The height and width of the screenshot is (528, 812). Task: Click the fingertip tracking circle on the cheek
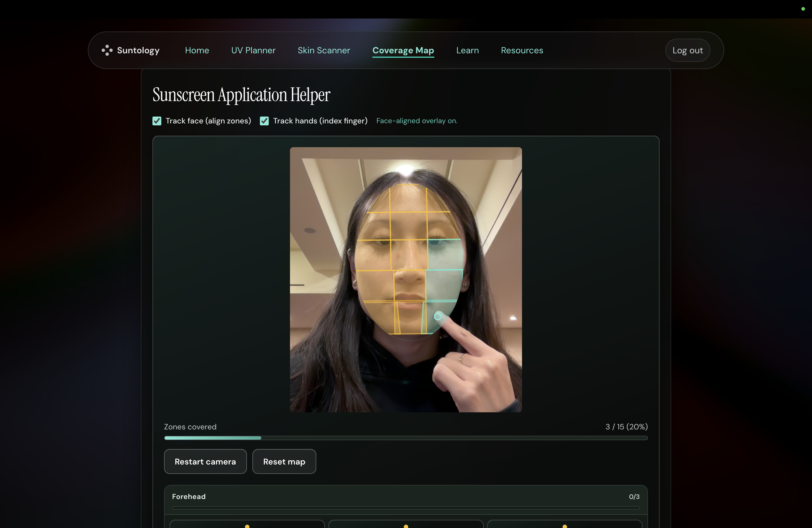437,316
